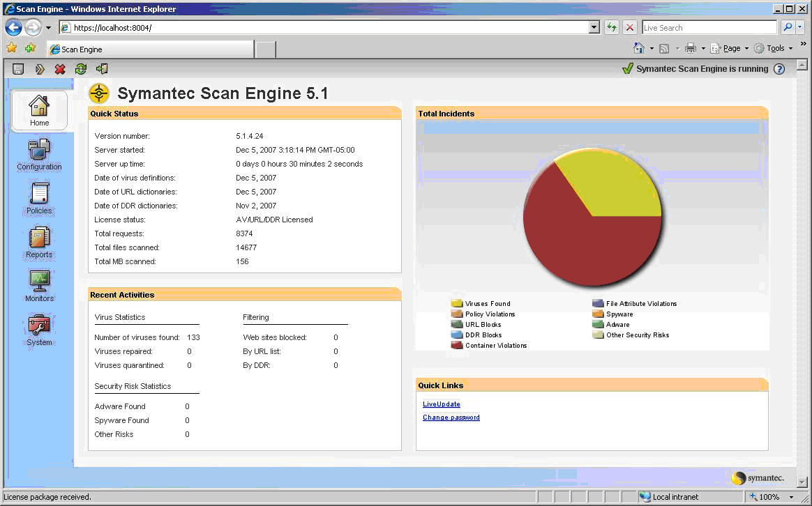812x506 pixels.
Task: Click the Container Violations legend swatch
Action: coord(456,345)
